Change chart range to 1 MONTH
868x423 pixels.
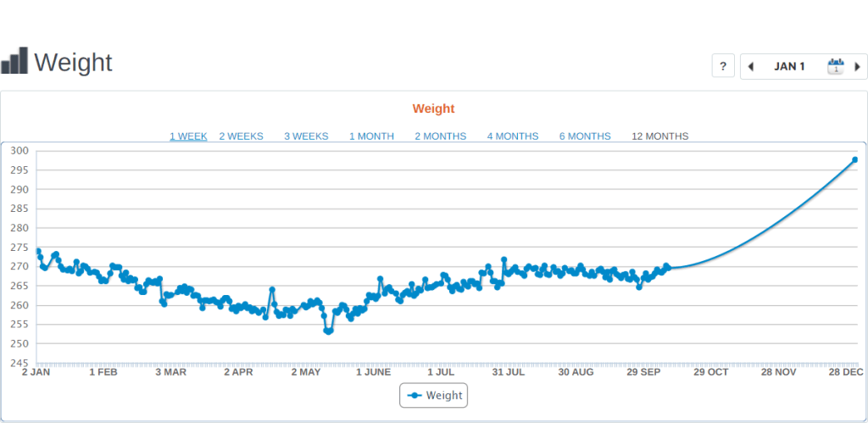pos(371,136)
